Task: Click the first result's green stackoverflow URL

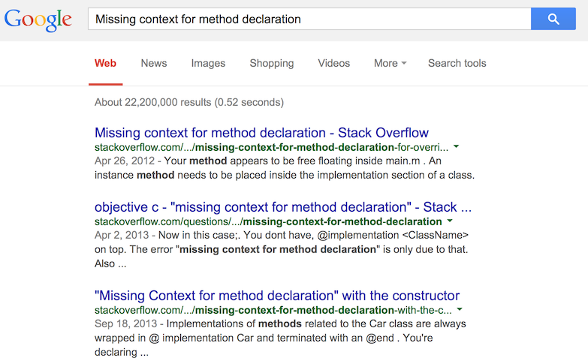Action: pos(271,147)
